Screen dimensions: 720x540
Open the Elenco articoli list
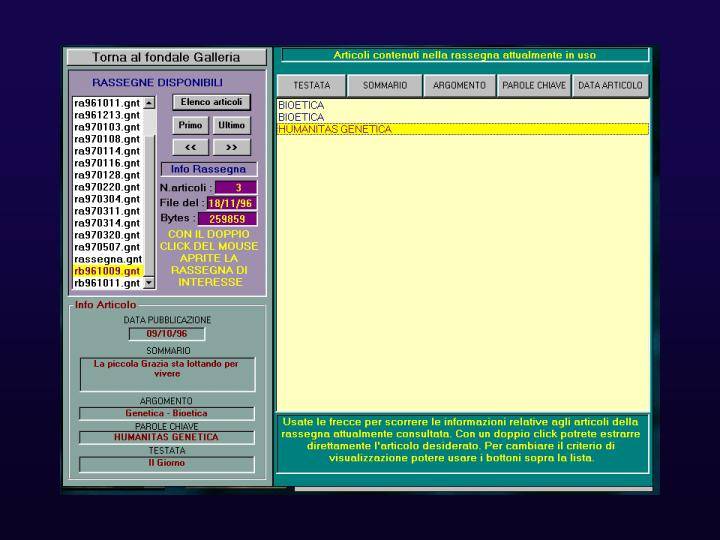[x=211, y=102]
